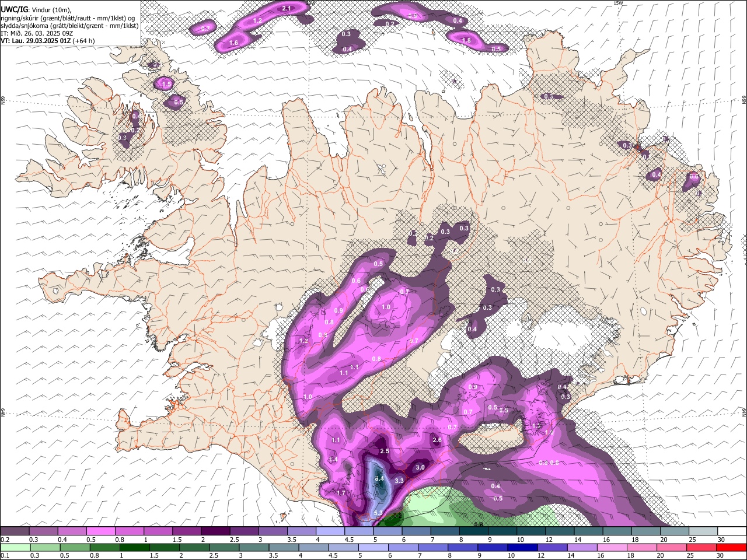Click the '2.1' value in the offshore snow band
The image size is (747, 560).
click(x=287, y=8)
